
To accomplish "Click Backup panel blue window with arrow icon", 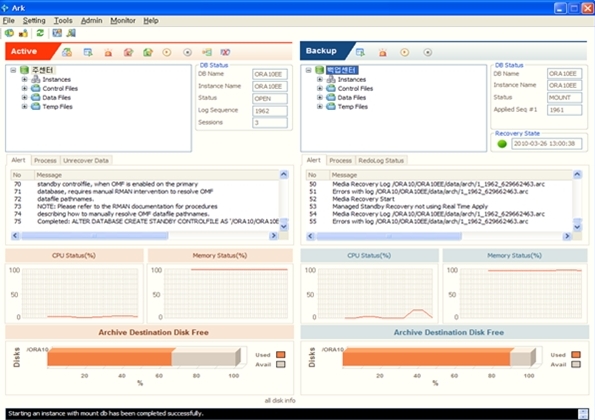I will point(360,52).
